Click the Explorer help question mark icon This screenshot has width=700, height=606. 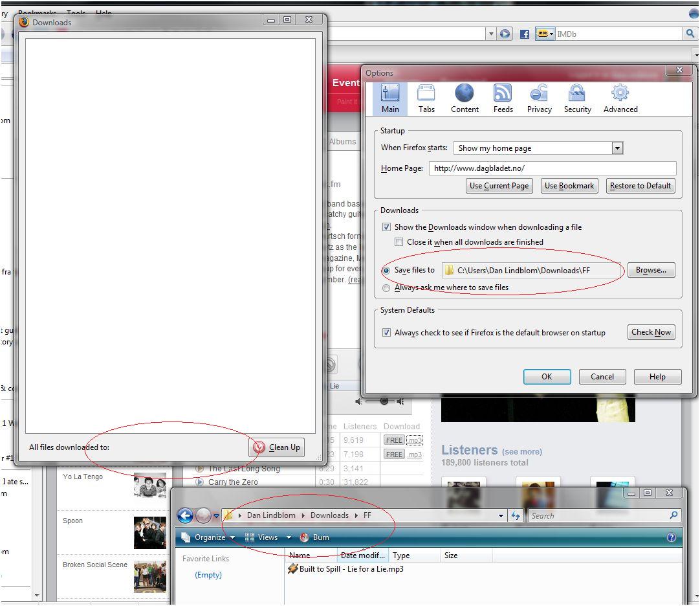pos(672,537)
